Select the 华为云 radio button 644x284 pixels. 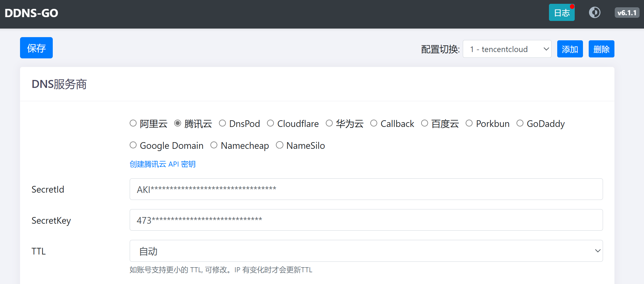coord(329,123)
